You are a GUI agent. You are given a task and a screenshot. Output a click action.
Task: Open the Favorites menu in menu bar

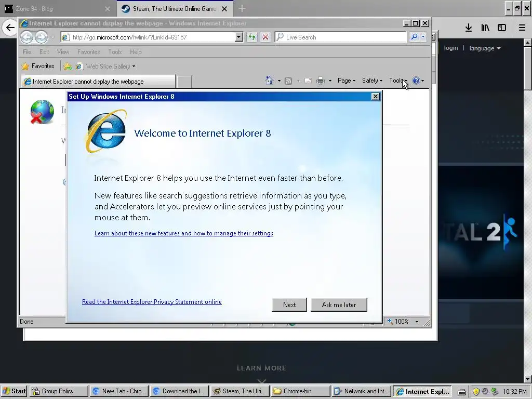(x=88, y=52)
